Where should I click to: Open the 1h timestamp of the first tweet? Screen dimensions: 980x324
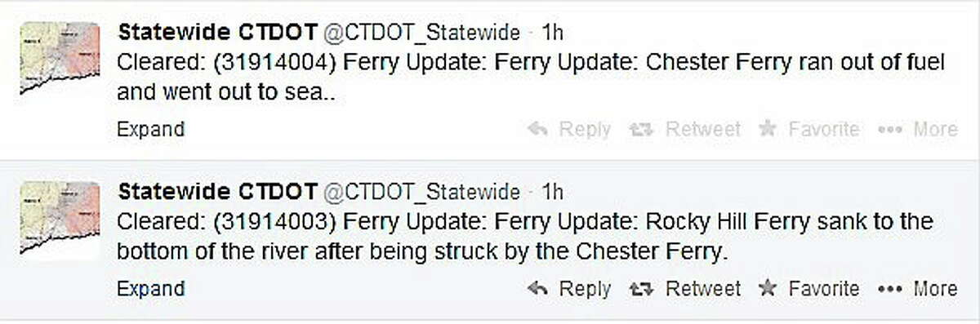[x=553, y=33]
